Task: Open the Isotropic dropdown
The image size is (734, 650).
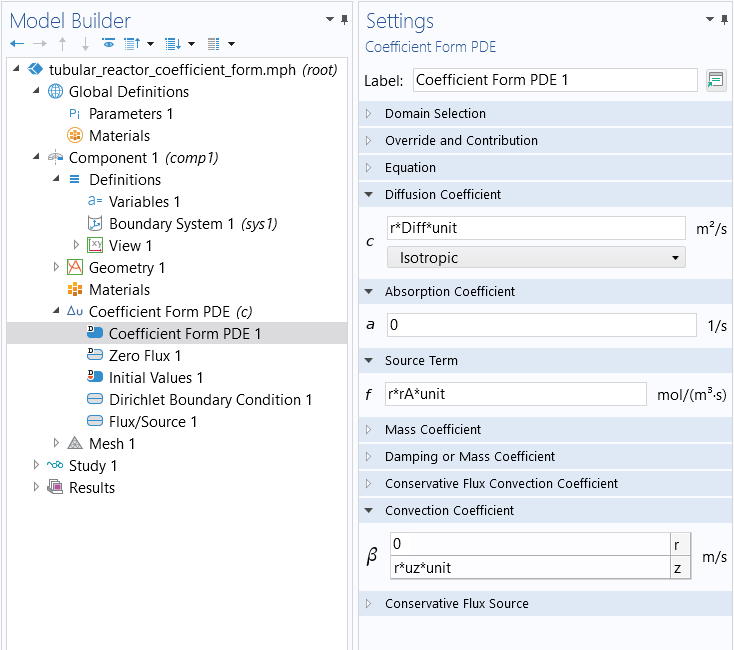Action: point(536,258)
